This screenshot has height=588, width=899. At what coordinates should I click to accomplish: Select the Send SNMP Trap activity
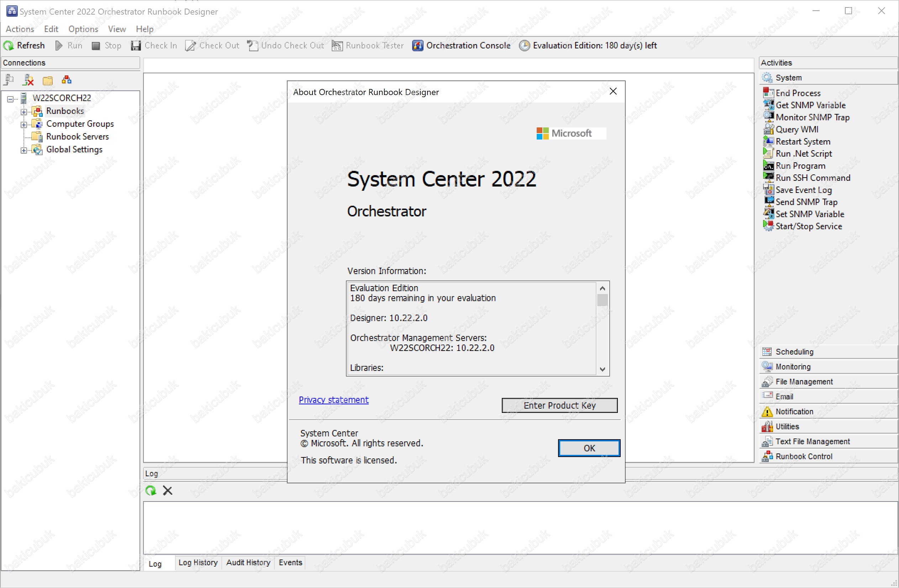(800, 202)
